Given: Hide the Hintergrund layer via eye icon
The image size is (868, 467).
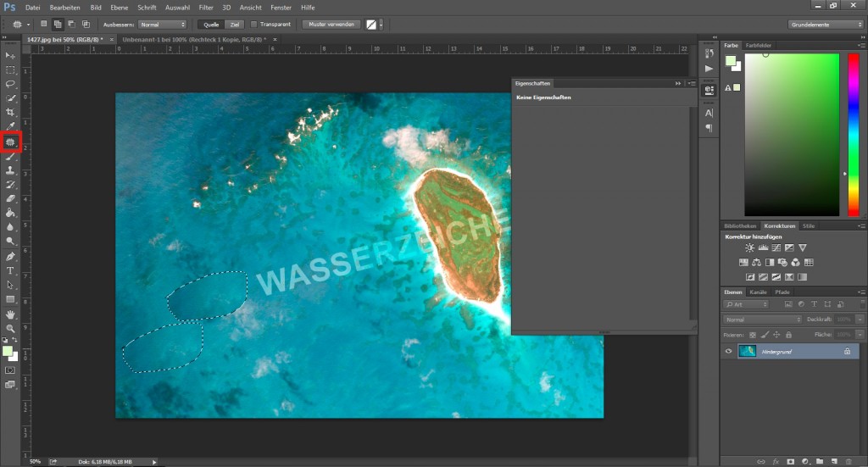Looking at the screenshot, I should pos(728,351).
